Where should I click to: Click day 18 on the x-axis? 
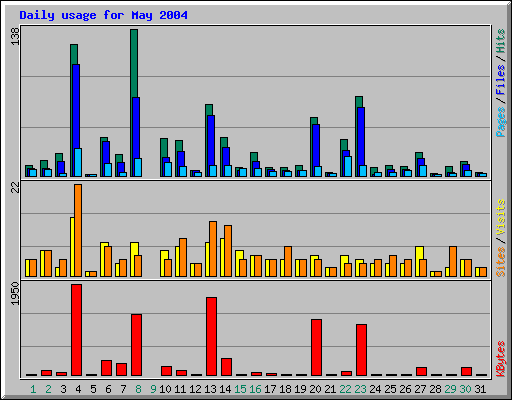(285, 389)
